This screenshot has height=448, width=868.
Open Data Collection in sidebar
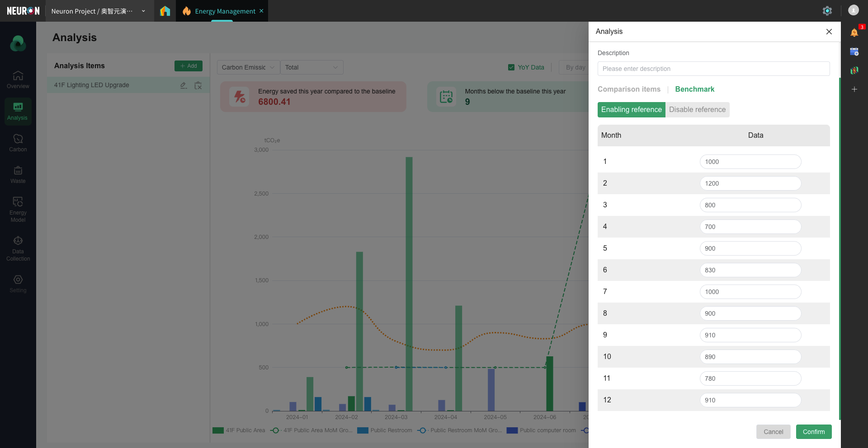[x=18, y=248]
